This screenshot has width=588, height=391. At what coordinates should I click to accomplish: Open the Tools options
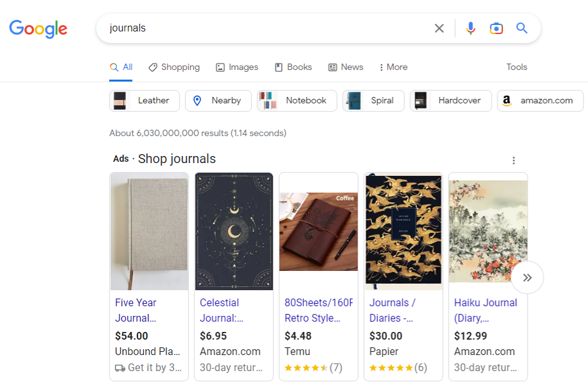click(x=517, y=67)
